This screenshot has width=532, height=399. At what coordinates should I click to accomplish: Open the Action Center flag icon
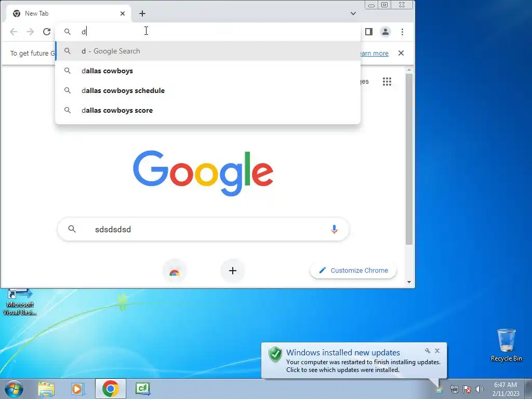tap(467, 389)
